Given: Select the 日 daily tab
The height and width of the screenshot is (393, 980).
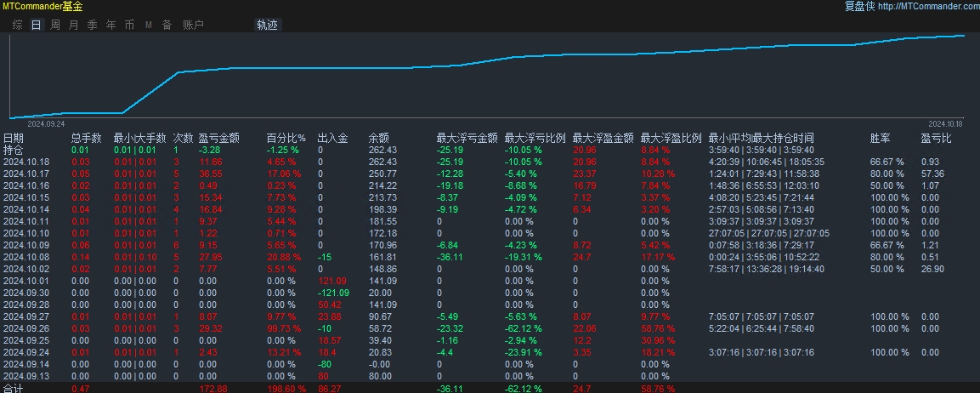Looking at the screenshot, I should pyautogui.click(x=37, y=25).
